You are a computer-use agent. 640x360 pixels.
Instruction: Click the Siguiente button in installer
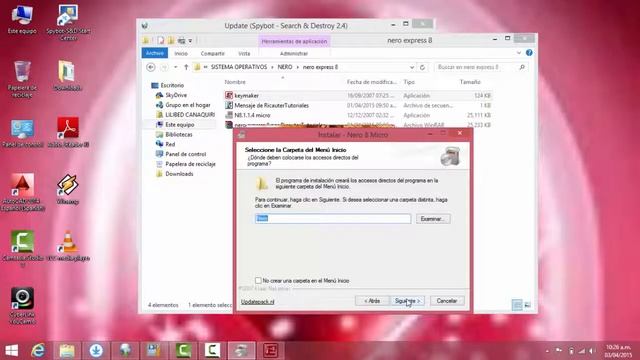click(407, 301)
